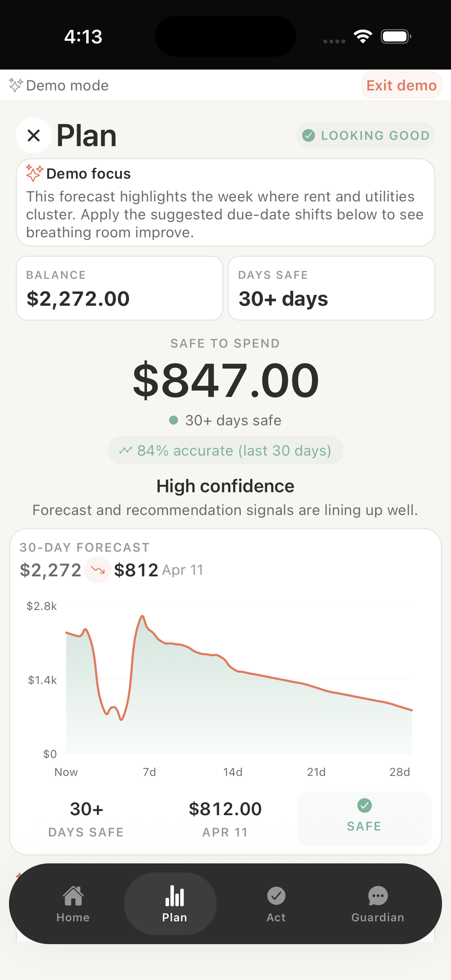This screenshot has height=980, width=451.
Task: Open the Home tab
Action: click(x=73, y=903)
